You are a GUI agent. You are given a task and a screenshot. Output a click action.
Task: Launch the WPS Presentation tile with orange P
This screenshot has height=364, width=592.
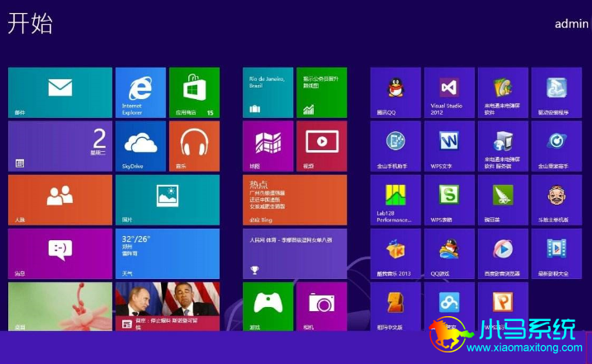pos(503,306)
